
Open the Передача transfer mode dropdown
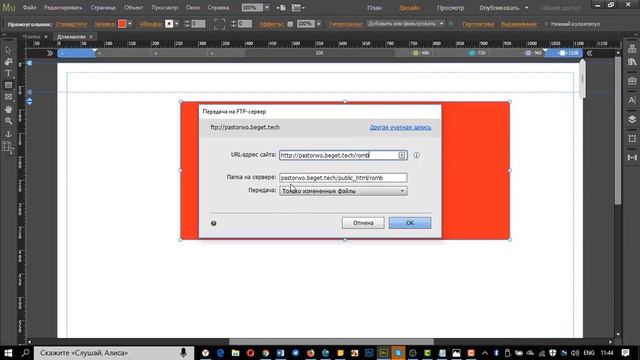[343, 191]
